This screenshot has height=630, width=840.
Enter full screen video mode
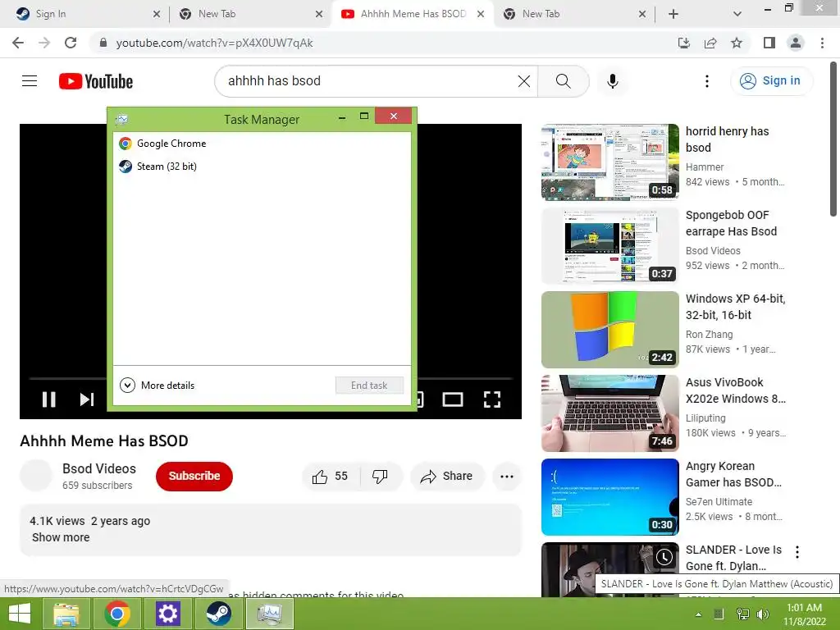(x=492, y=399)
